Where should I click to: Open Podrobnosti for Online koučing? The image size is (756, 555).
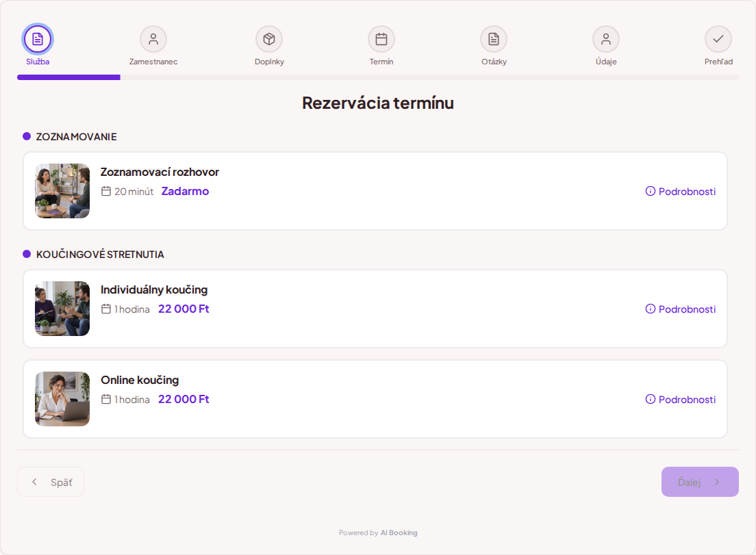pyautogui.click(x=680, y=400)
